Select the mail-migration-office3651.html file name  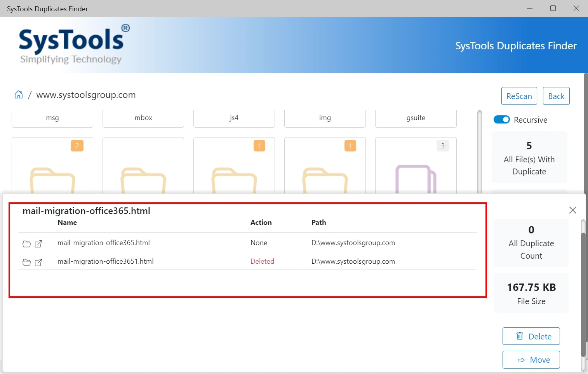(106, 261)
